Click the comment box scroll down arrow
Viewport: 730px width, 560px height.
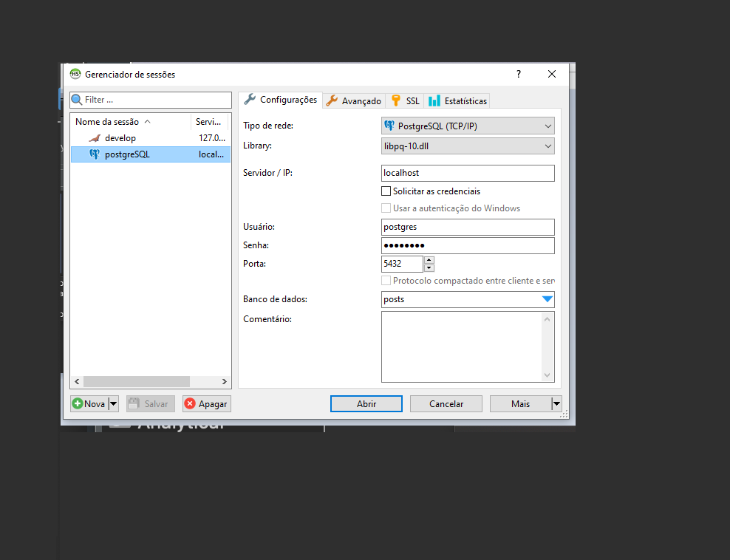[x=547, y=375]
